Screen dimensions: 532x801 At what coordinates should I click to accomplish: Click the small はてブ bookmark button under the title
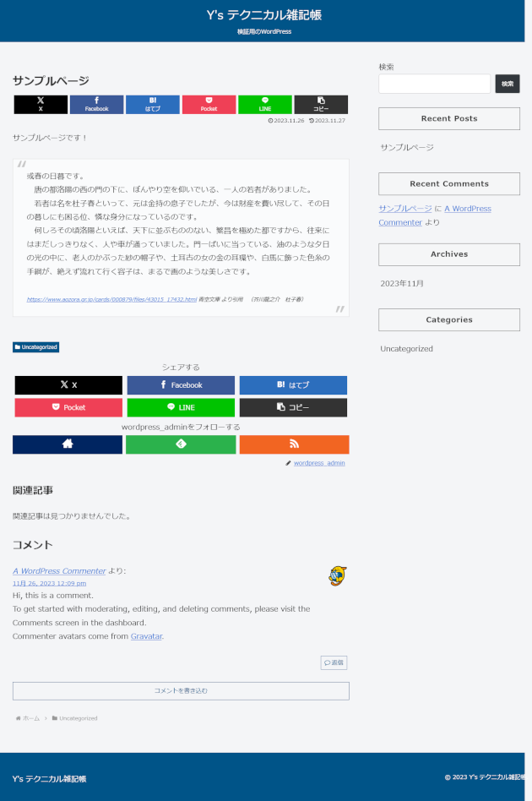(152, 105)
